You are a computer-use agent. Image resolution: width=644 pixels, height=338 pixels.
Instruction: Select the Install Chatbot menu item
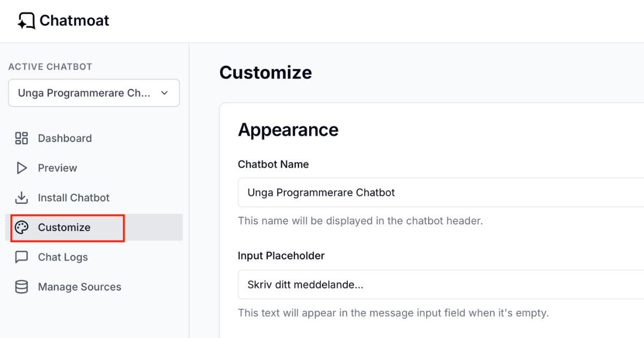pos(74,198)
